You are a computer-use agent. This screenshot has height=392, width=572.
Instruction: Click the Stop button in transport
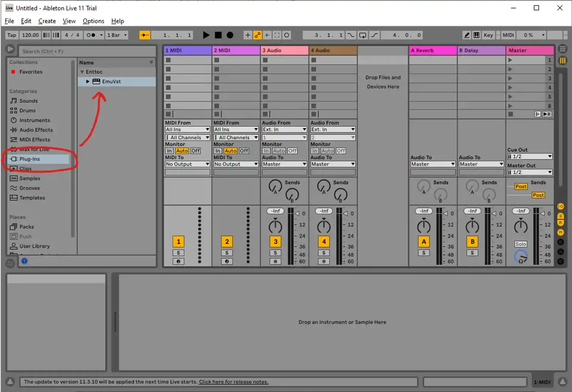click(x=218, y=35)
